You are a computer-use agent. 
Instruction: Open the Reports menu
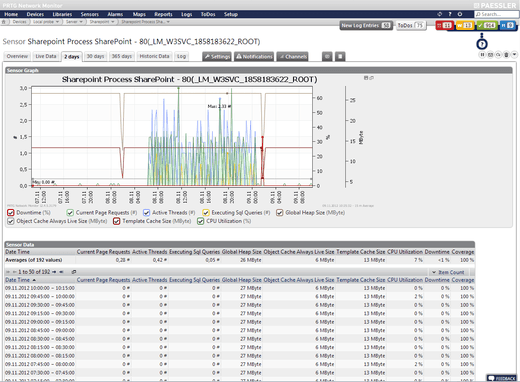point(163,14)
